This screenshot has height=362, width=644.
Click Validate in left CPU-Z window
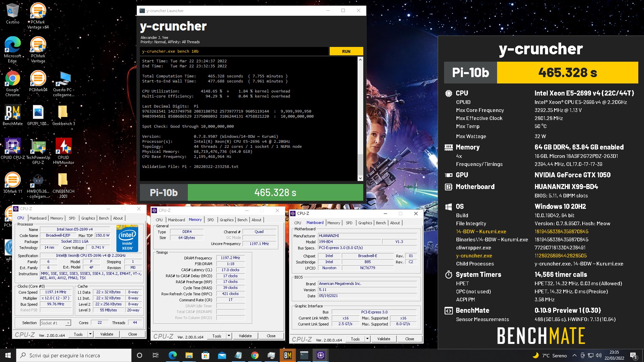click(x=107, y=334)
